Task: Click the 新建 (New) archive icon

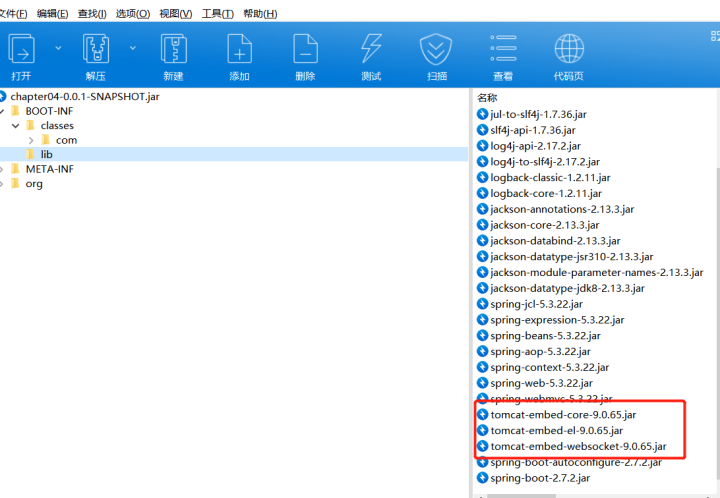Action: click(174, 48)
